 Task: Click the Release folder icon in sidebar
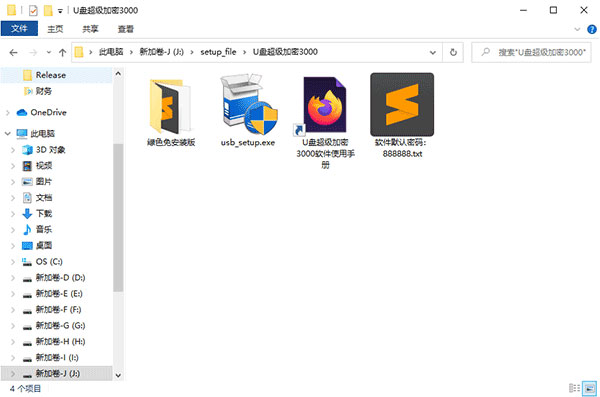tap(28, 75)
